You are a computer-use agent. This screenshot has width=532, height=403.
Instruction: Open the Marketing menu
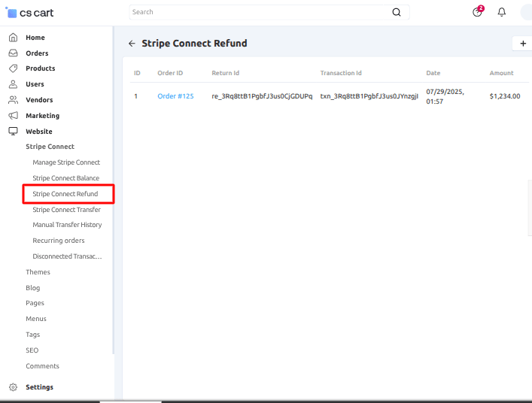(x=42, y=116)
